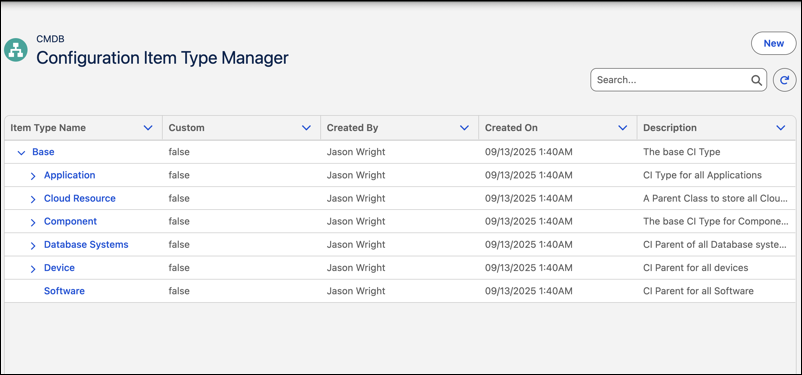Click the Created By column header text
The image size is (802, 375).
352,128
